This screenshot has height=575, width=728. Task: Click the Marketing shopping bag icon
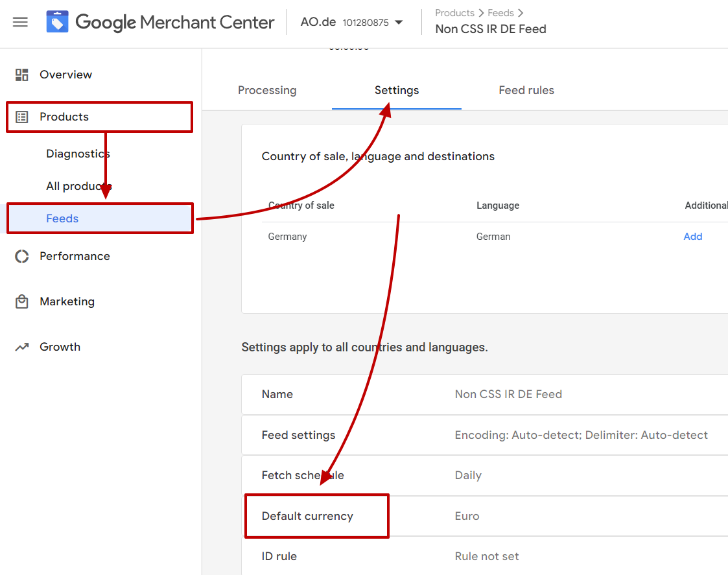pyautogui.click(x=22, y=302)
